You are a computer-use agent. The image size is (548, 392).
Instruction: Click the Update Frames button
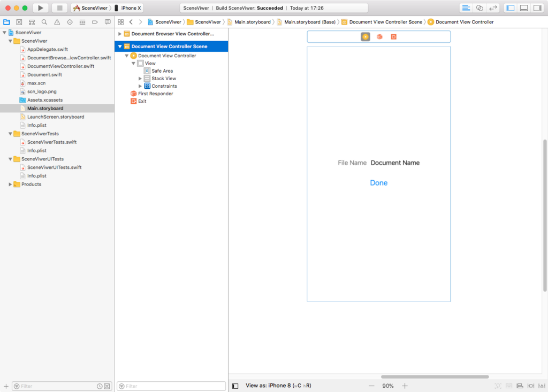[x=498, y=386]
